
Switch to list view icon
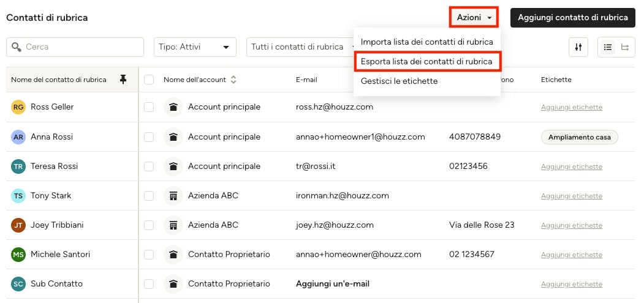coord(608,47)
